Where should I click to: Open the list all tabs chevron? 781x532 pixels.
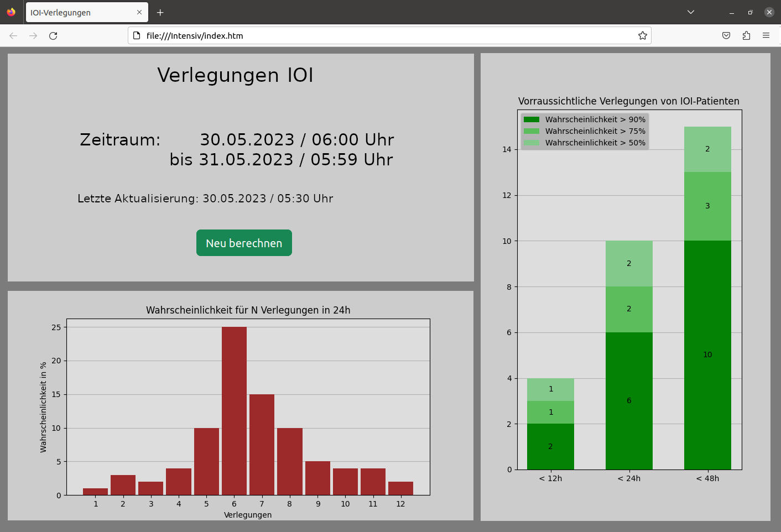(x=691, y=12)
